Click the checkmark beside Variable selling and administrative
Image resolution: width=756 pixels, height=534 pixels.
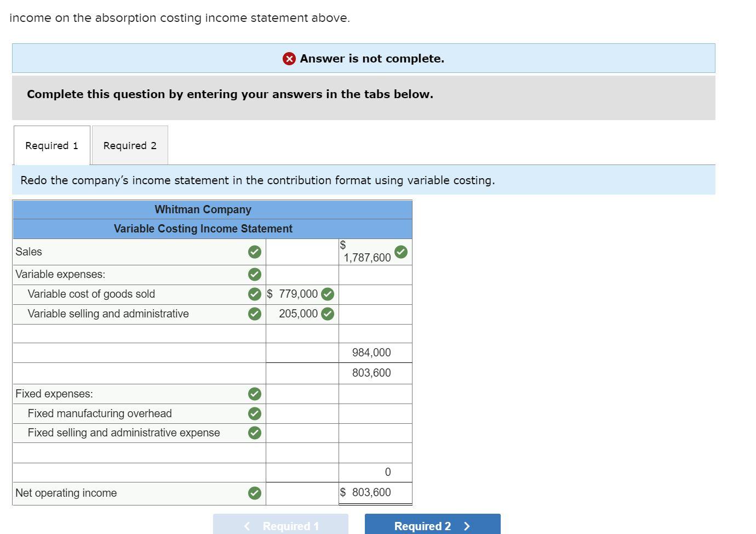pyautogui.click(x=254, y=314)
